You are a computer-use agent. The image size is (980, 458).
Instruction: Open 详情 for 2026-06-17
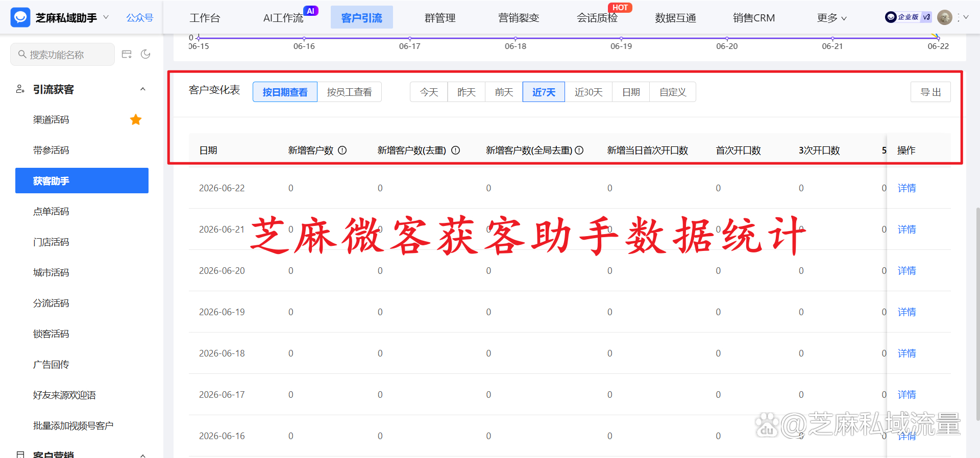tap(906, 394)
